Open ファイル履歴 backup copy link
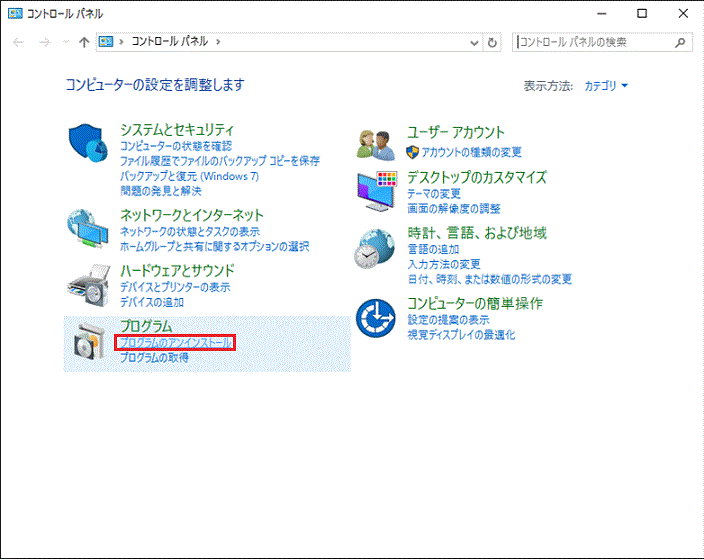Image resolution: width=704 pixels, height=560 pixels. (x=220, y=161)
